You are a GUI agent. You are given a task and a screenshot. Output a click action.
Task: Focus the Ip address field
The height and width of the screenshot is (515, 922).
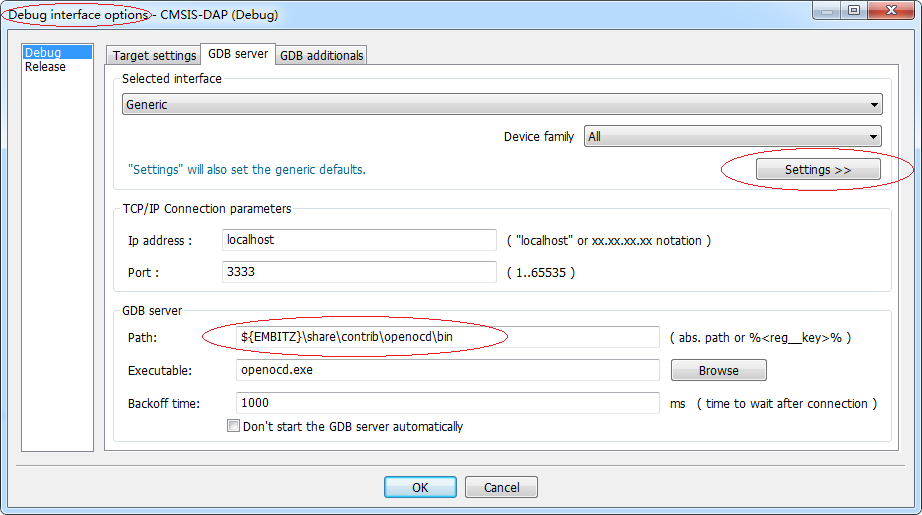[x=359, y=240]
